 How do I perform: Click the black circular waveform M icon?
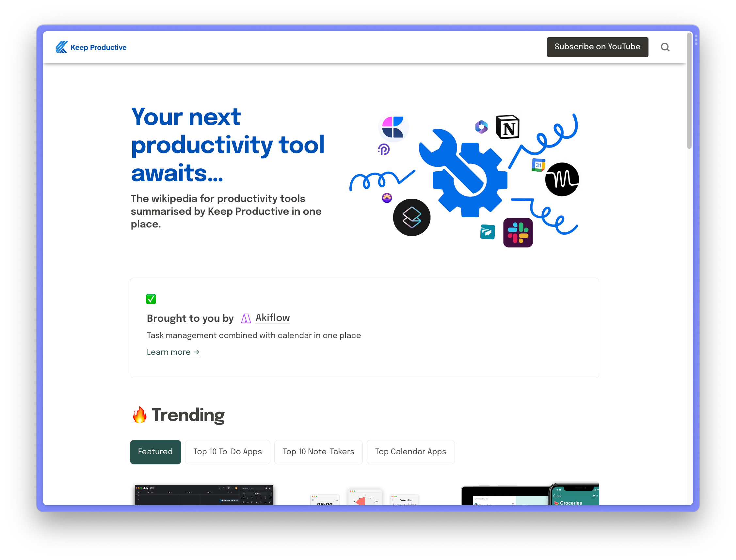click(x=562, y=179)
